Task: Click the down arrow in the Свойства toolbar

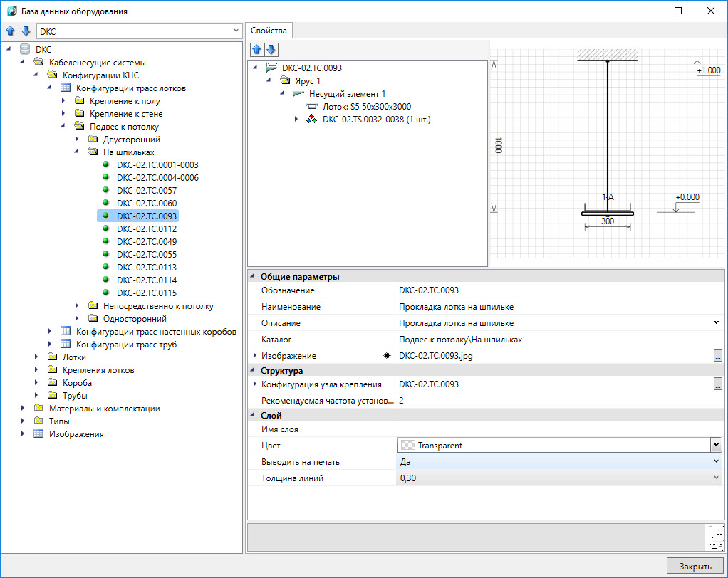Action: 271,49
